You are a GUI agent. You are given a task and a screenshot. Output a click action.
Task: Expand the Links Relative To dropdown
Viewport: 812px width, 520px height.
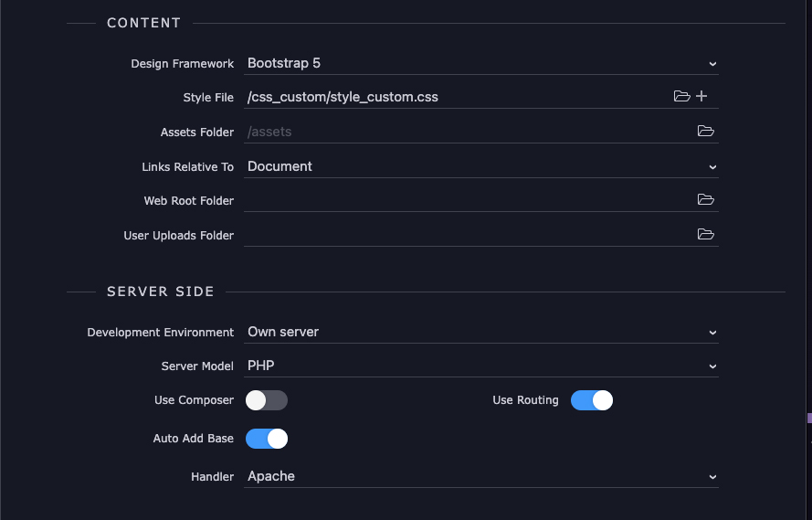[480, 166]
